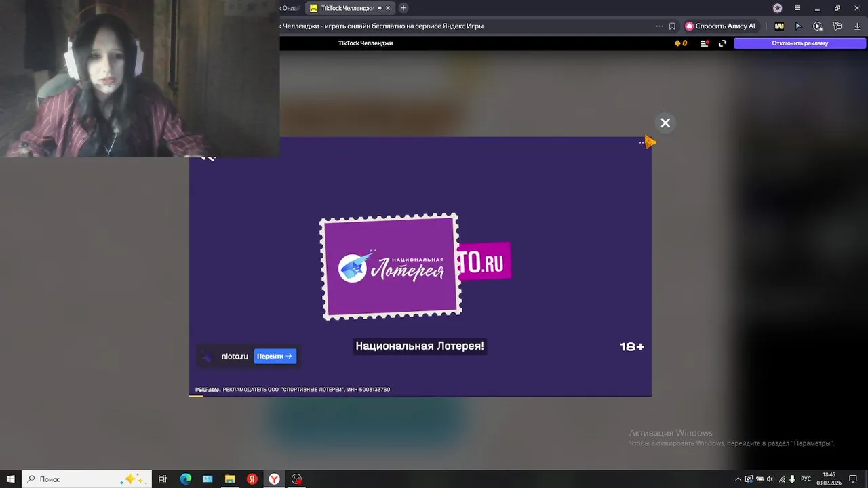Viewport: 868px width, 488px height.
Task: Open network settings from tray
Action: tap(781, 479)
